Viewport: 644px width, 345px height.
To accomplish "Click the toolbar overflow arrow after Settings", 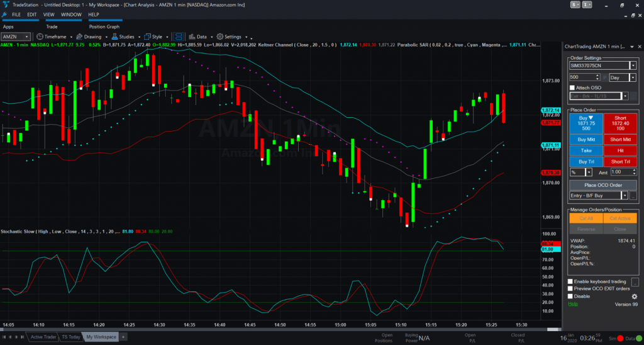I will tap(251, 38).
